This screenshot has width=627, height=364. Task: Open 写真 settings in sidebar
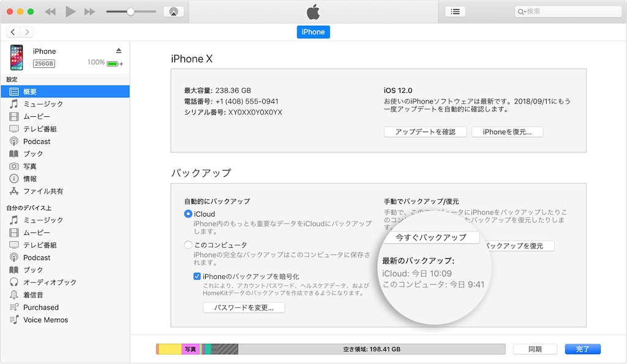(x=65, y=166)
